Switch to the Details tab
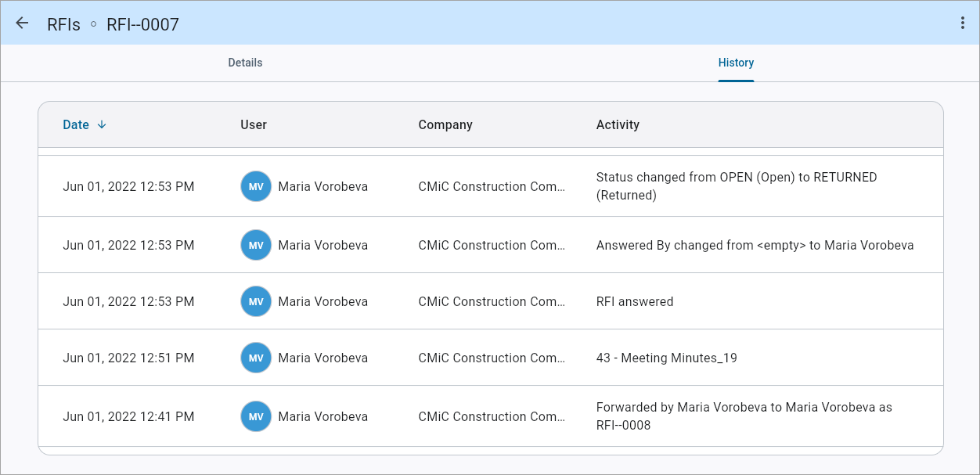This screenshot has height=475, width=980. coord(245,62)
